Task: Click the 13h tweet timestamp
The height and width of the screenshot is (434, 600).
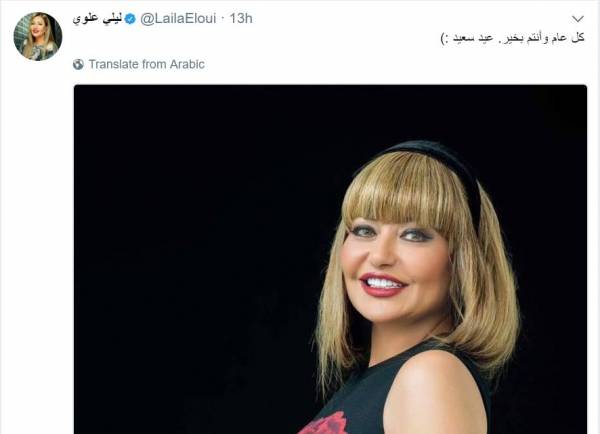Action: click(x=241, y=18)
